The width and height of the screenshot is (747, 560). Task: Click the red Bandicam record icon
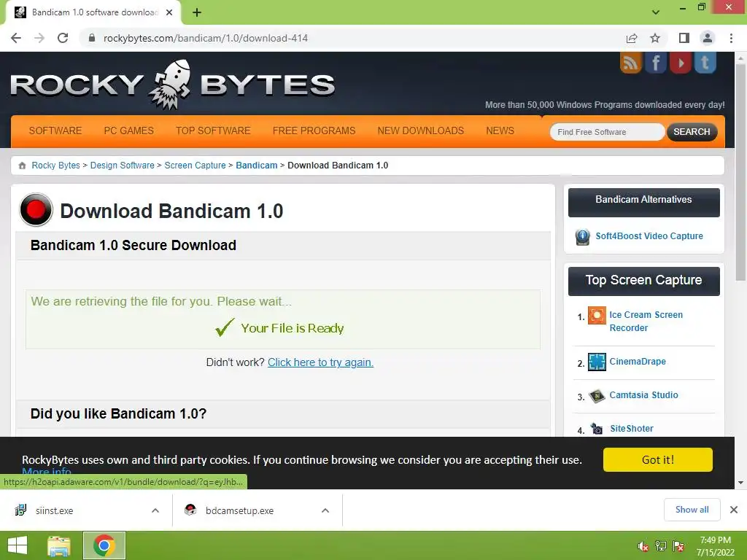pos(36,209)
